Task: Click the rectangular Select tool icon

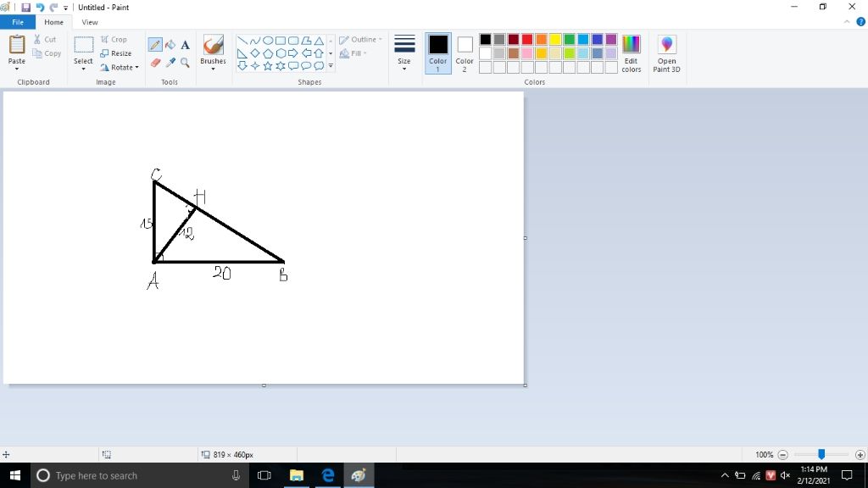Action: point(84,46)
